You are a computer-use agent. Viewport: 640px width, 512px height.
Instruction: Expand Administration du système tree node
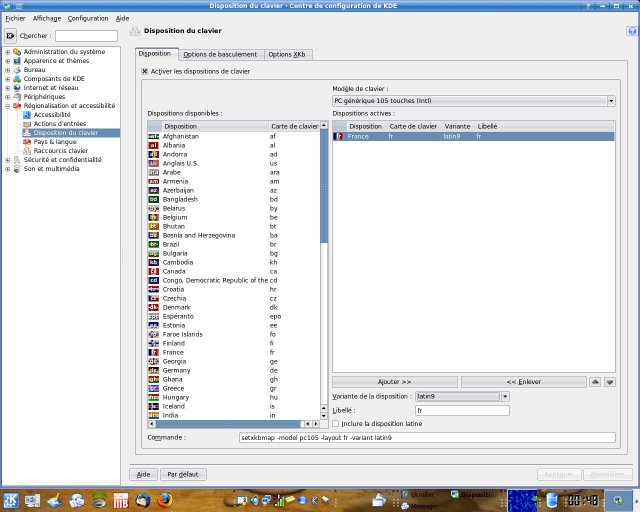(x=7, y=52)
